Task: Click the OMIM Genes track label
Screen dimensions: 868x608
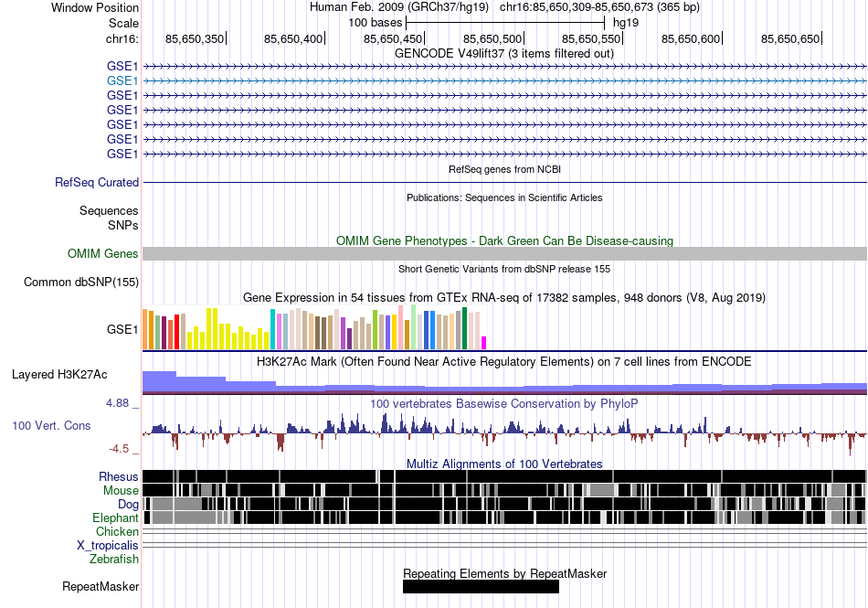Action: (x=103, y=253)
